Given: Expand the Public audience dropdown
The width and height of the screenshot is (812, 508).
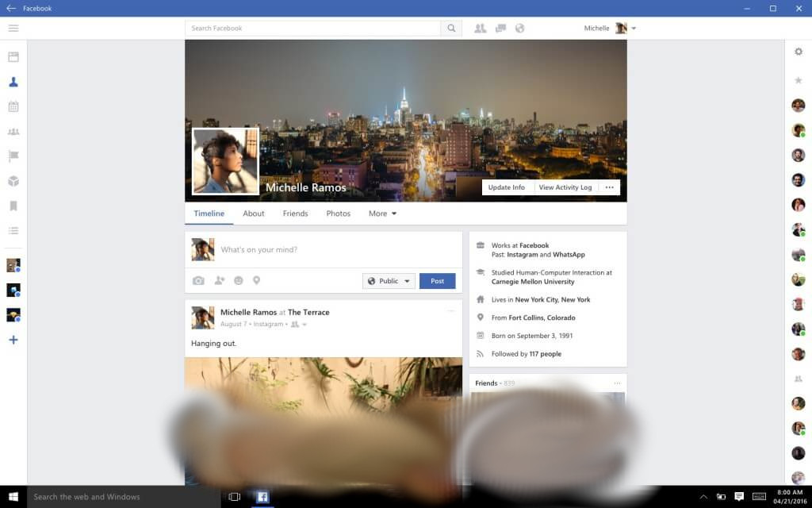Looking at the screenshot, I should tap(389, 281).
